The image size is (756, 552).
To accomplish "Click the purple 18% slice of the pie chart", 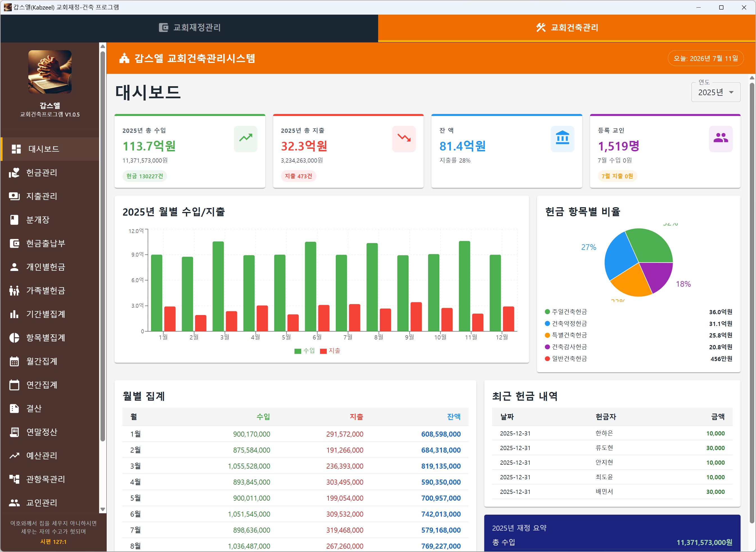I will point(657,275).
